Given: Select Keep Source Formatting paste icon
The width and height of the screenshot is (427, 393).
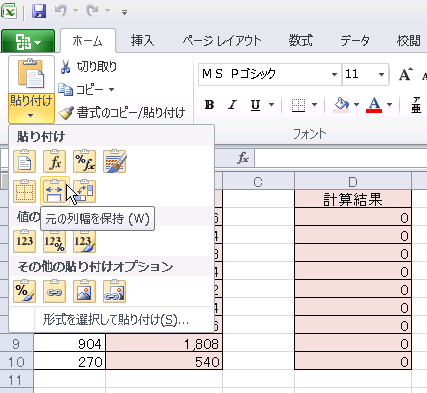Looking at the screenshot, I should (114, 161).
